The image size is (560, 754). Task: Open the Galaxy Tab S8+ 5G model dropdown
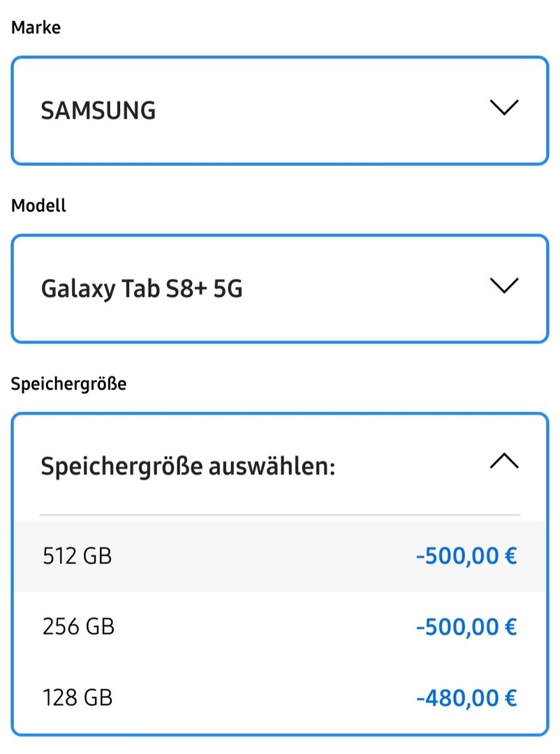(x=279, y=288)
